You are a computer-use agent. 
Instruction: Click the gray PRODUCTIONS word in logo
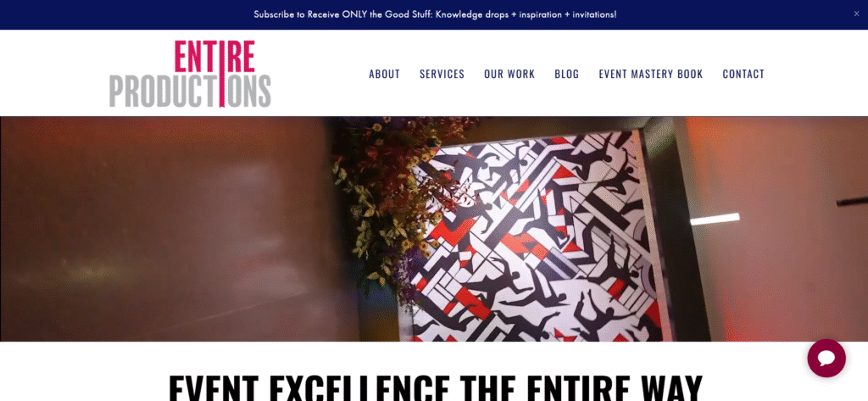pos(190,91)
